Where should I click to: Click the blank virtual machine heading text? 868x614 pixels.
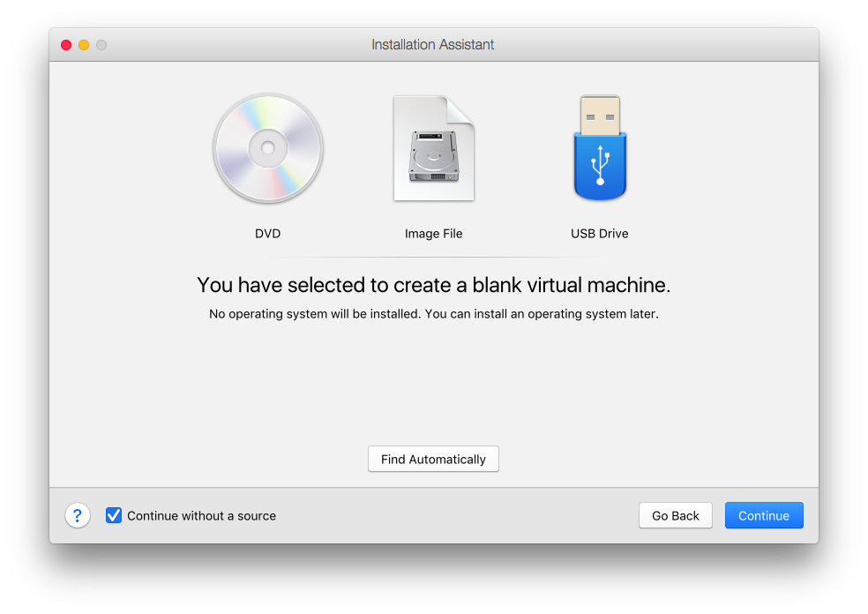point(433,285)
